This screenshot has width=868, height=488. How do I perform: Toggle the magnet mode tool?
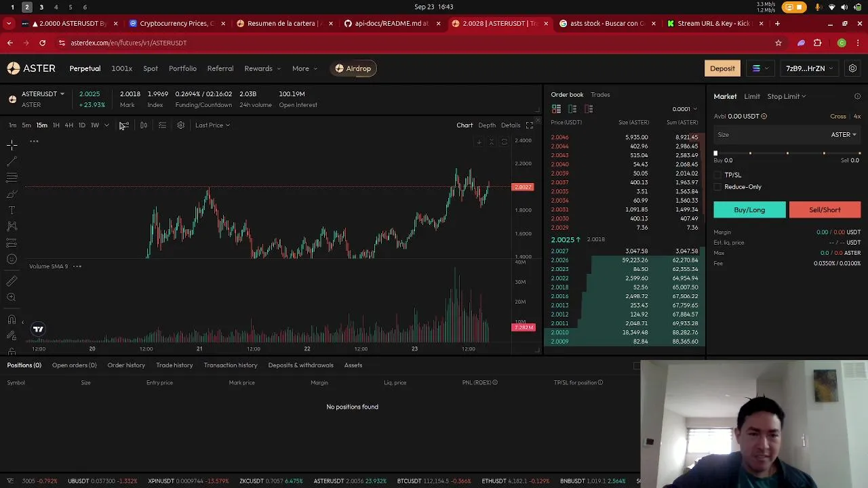click(12, 320)
